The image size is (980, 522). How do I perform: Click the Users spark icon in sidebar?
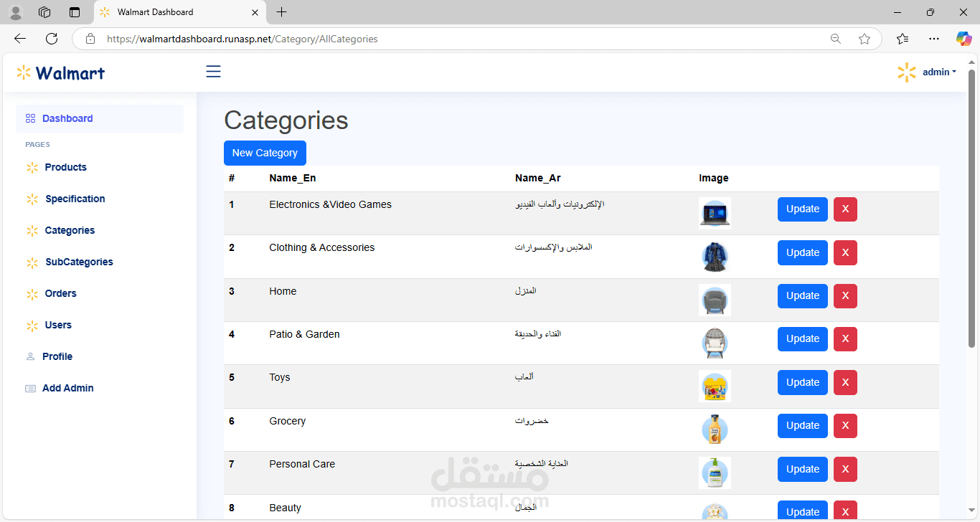(32, 326)
